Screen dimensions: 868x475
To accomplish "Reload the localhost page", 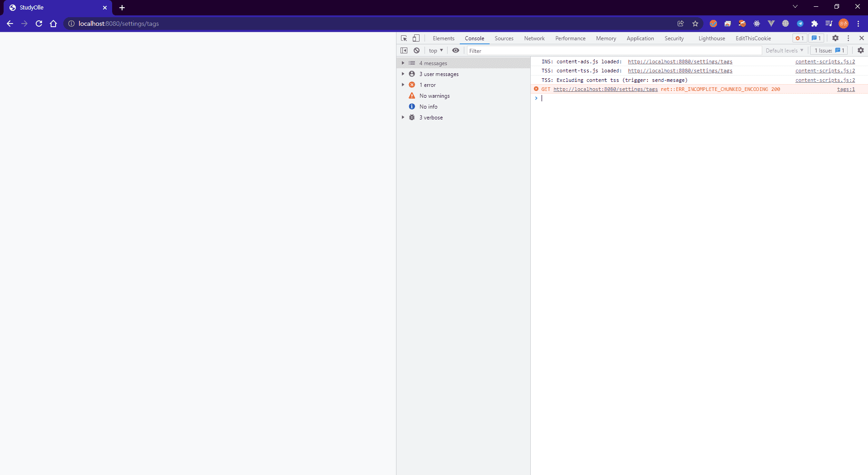I will [x=39, y=24].
